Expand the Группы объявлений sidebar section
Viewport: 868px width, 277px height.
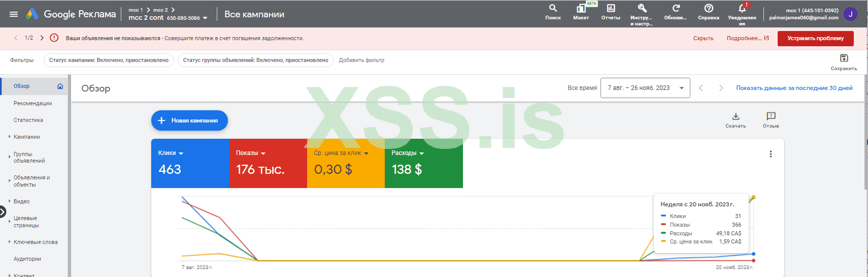10,157
